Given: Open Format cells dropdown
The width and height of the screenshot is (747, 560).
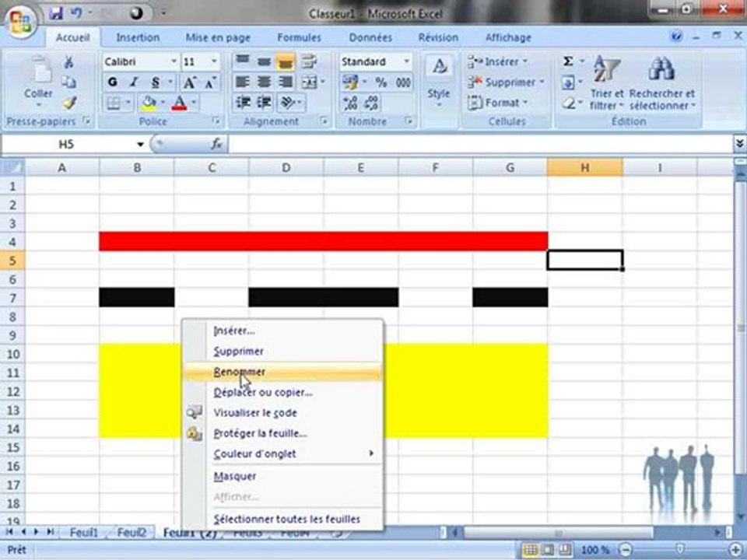Looking at the screenshot, I should 498,103.
